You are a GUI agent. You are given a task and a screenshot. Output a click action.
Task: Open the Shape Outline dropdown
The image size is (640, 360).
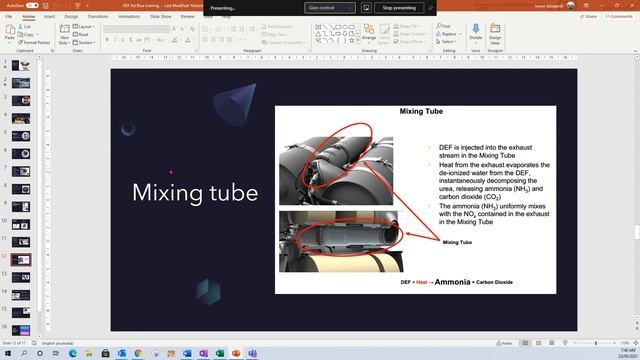[410, 34]
